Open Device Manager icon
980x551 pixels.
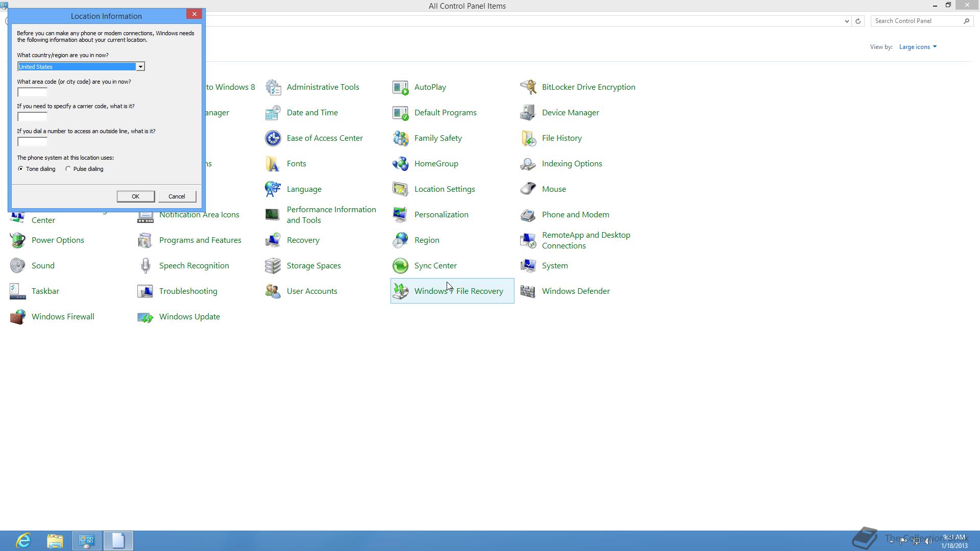pyautogui.click(x=528, y=113)
